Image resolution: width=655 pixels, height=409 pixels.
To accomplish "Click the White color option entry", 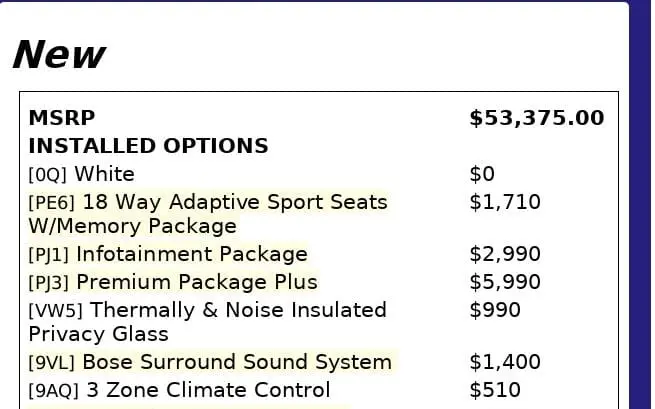I will coord(104,174).
